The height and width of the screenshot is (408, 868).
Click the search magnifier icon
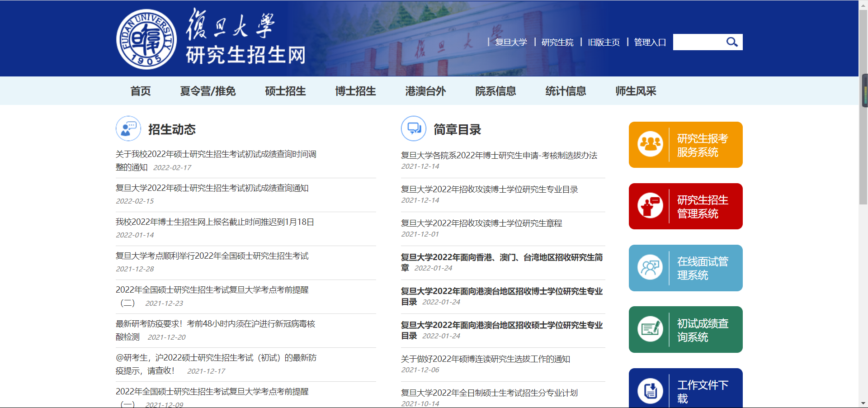click(732, 42)
